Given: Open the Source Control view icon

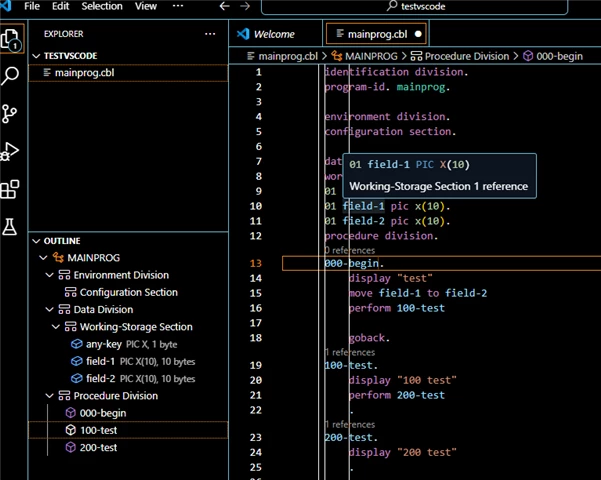Looking at the screenshot, I should pyautogui.click(x=9, y=113).
